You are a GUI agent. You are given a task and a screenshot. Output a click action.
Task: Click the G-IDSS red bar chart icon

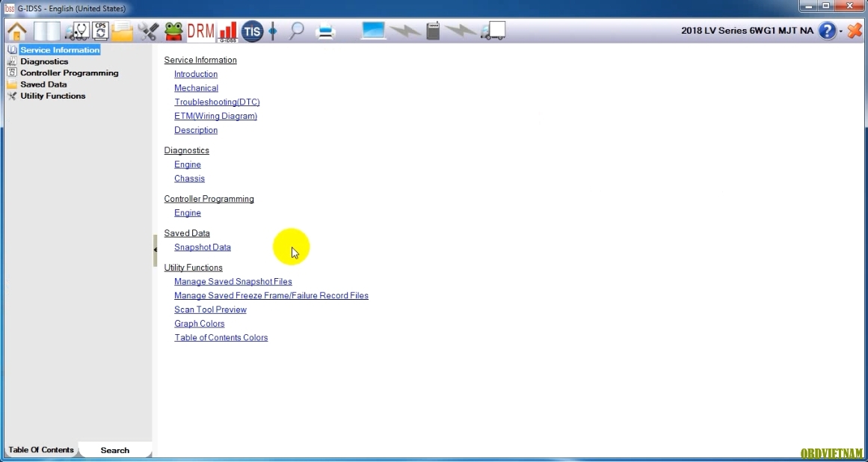tap(227, 31)
